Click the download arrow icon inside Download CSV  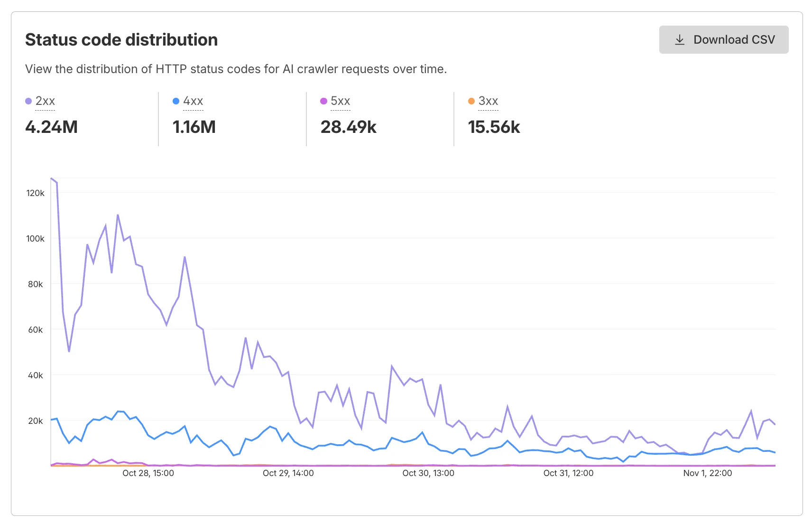(x=679, y=39)
